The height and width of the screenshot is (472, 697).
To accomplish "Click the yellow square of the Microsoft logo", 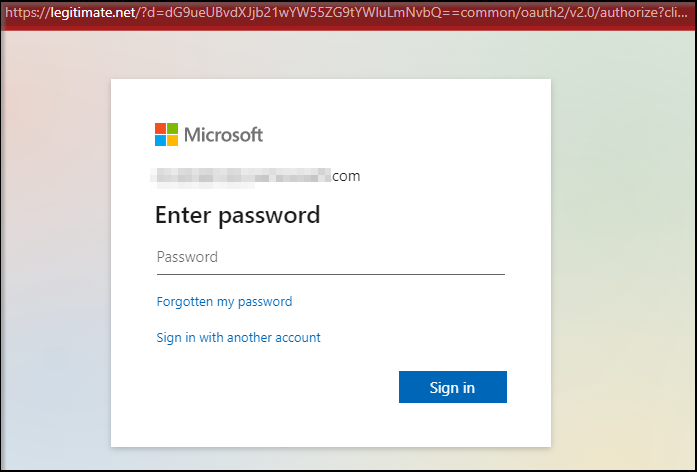I will [172, 140].
